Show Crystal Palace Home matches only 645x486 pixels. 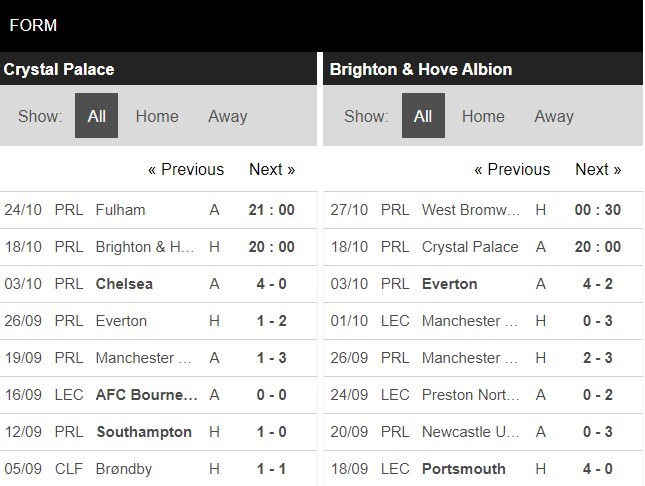coord(157,116)
